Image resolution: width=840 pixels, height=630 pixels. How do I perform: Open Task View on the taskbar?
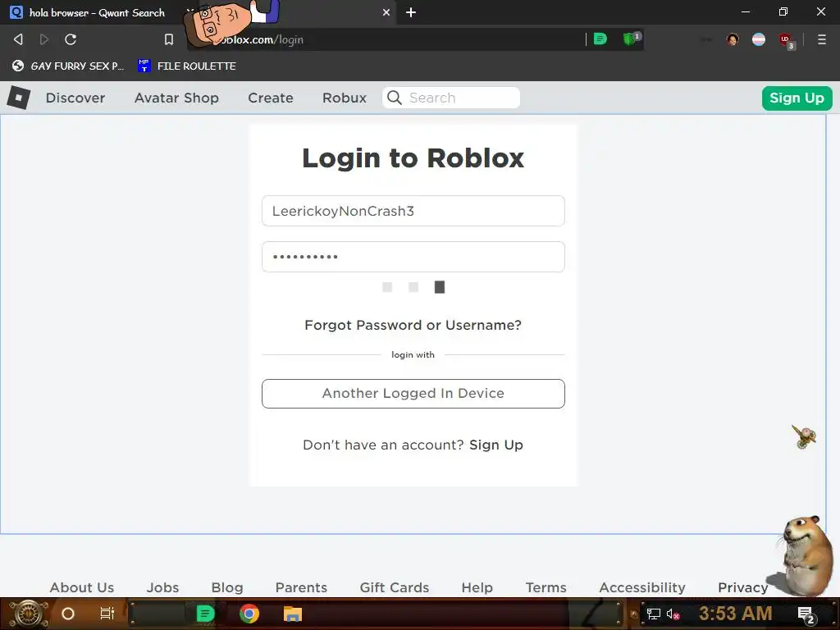coord(107,614)
